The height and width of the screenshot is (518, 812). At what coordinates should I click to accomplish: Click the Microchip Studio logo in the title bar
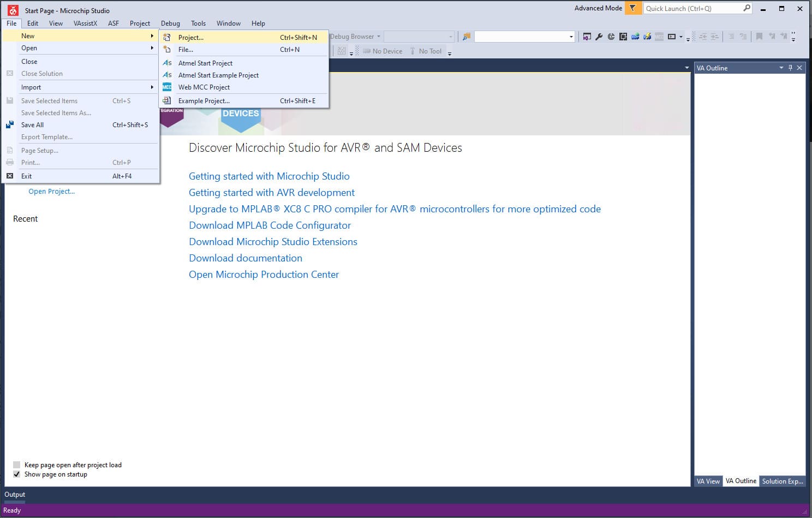(x=13, y=10)
